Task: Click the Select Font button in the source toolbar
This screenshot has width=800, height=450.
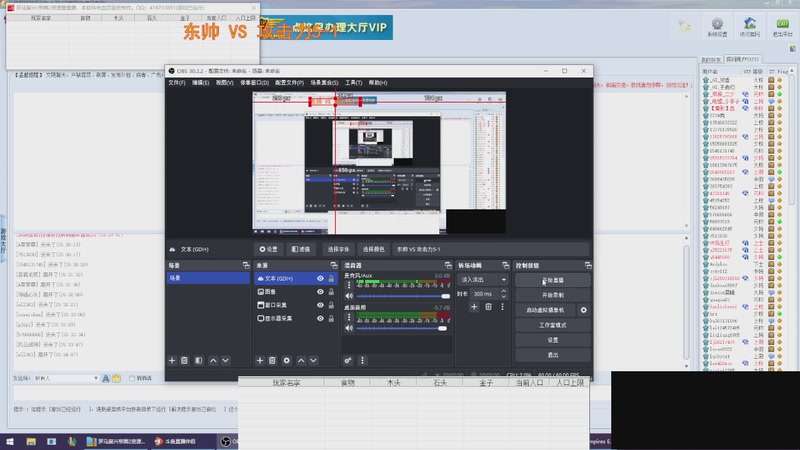Action: coord(338,249)
